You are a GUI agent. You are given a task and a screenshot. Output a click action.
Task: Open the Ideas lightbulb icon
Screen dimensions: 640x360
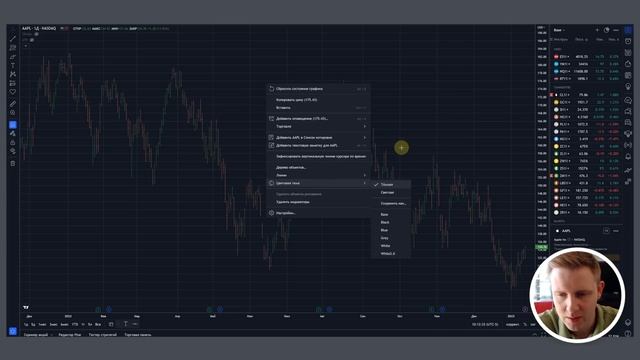click(628, 87)
